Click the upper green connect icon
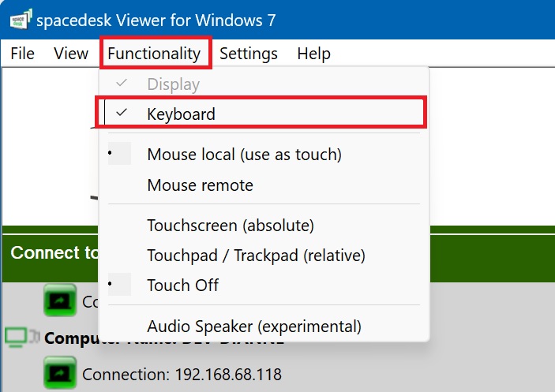 (x=60, y=300)
